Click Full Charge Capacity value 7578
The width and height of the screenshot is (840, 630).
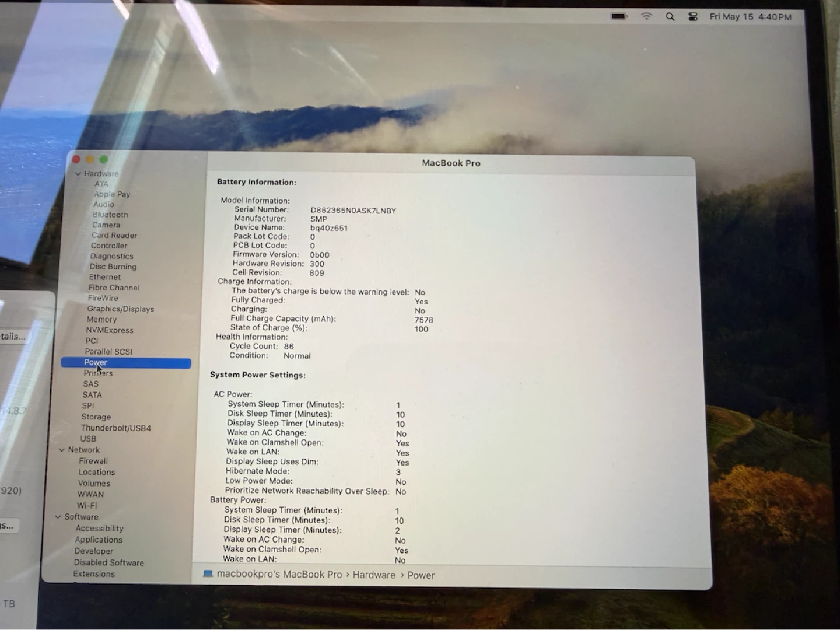tap(424, 320)
